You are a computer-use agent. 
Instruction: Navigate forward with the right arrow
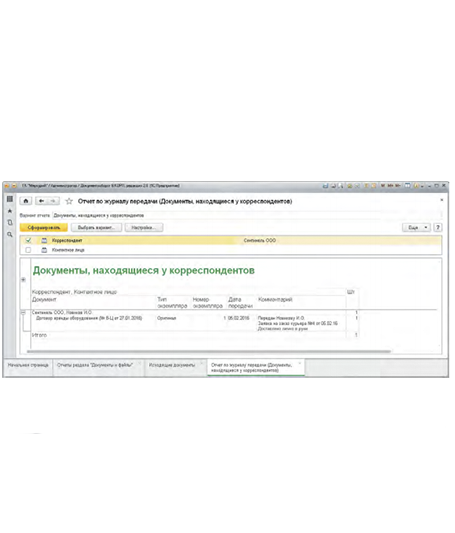coord(53,201)
